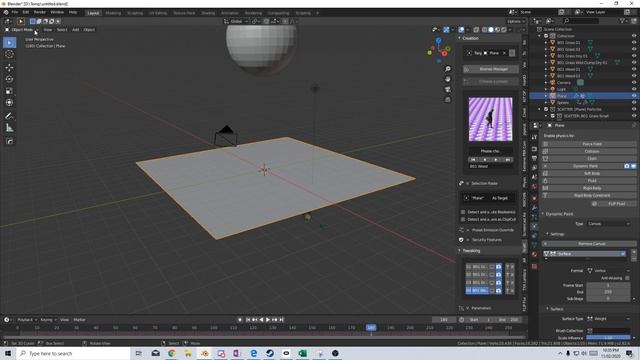Click the timeline current frame marker

click(371, 328)
